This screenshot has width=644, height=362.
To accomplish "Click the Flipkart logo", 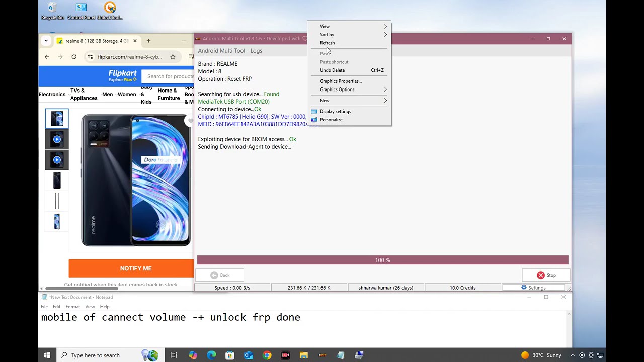I will (x=122, y=76).
